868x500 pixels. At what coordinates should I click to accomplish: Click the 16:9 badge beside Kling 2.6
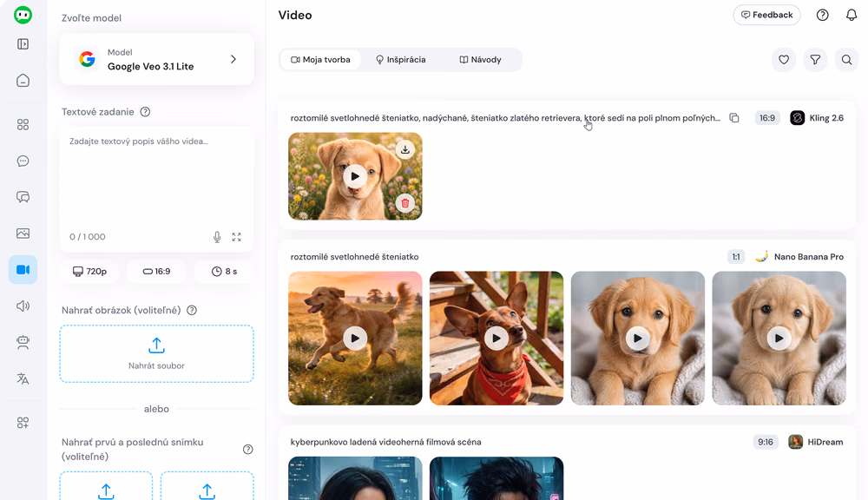tap(767, 118)
